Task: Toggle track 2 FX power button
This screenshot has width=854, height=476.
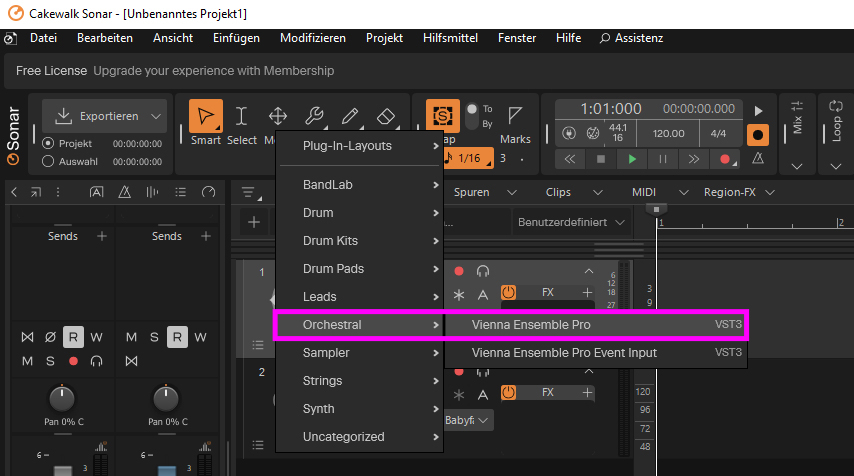Action: [508, 392]
